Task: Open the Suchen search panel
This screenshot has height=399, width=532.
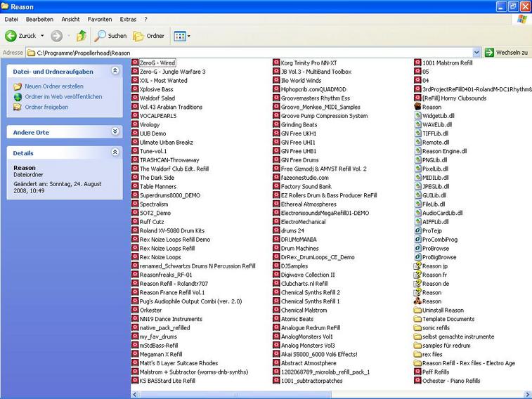Action: (111, 36)
